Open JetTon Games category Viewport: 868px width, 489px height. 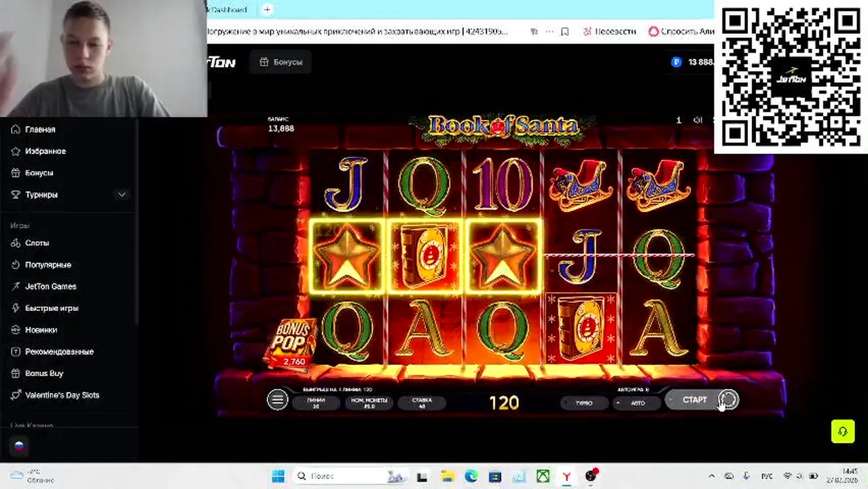coord(50,286)
